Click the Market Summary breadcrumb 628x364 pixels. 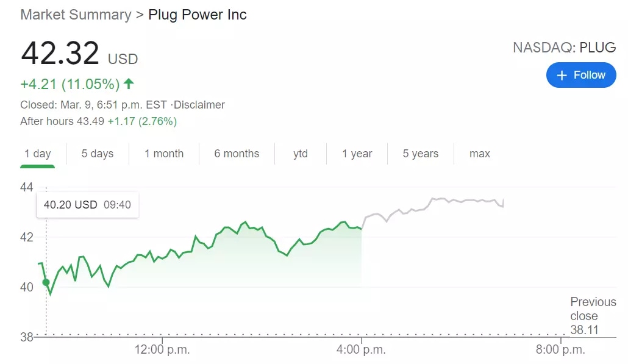point(76,15)
